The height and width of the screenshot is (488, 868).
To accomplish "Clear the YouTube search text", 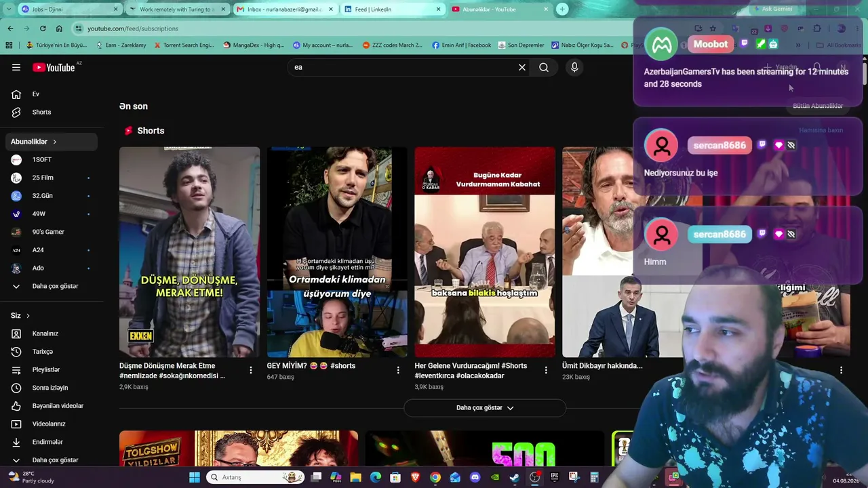I will coord(522,67).
